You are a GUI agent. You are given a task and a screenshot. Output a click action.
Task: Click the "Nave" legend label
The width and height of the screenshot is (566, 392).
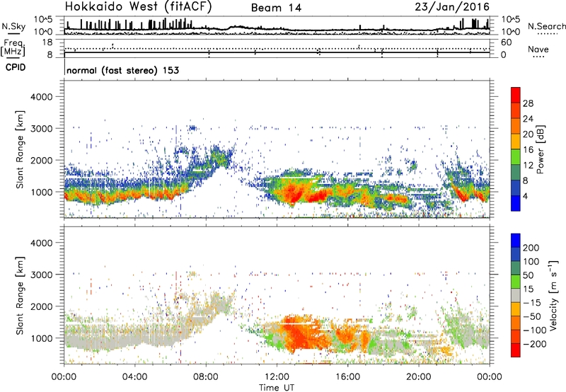pyautogui.click(x=538, y=50)
